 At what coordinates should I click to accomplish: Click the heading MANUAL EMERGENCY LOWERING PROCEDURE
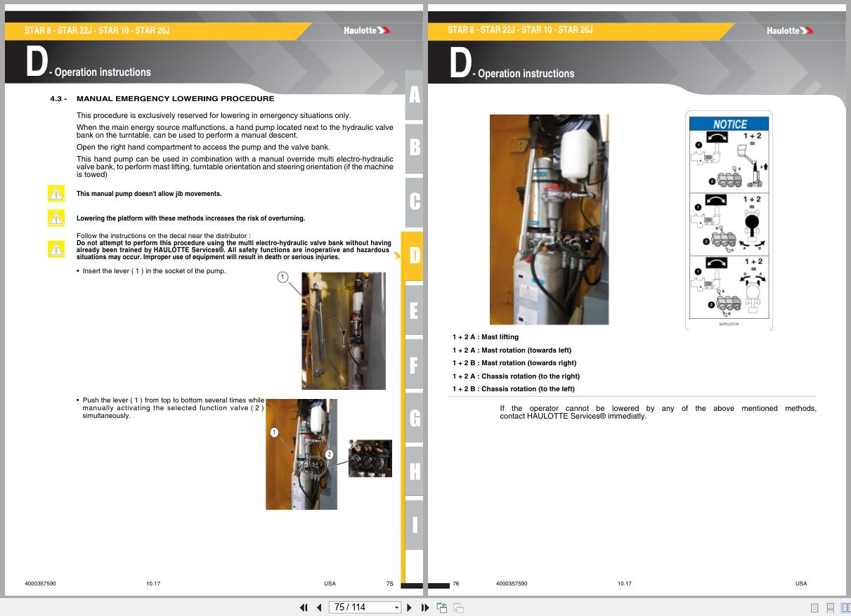pos(175,98)
